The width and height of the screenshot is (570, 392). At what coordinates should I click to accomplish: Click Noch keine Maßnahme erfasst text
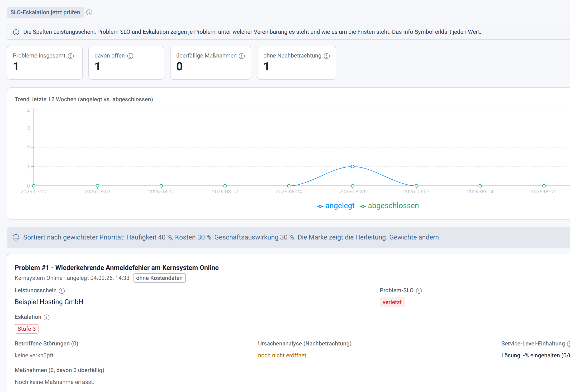tap(54, 382)
